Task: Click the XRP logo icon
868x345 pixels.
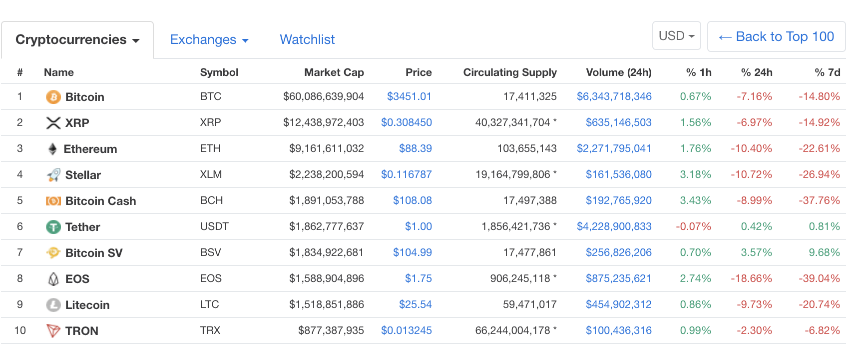Action: click(53, 123)
